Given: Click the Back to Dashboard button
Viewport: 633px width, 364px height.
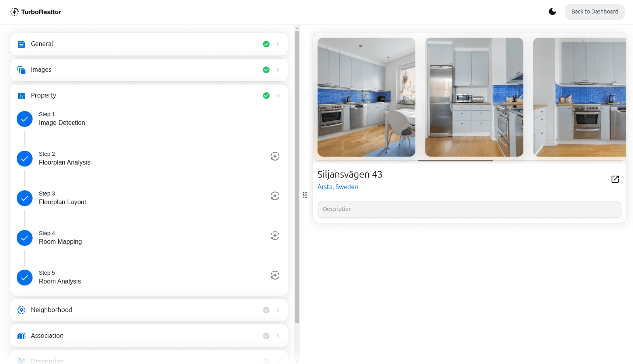Looking at the screenshot, I should click(x=595, y=12).
